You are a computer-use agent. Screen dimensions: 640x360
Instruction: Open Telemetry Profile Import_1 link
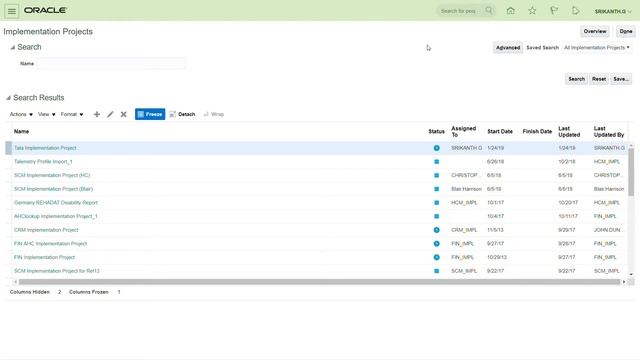pyautogui.click(x=43, y=162)
